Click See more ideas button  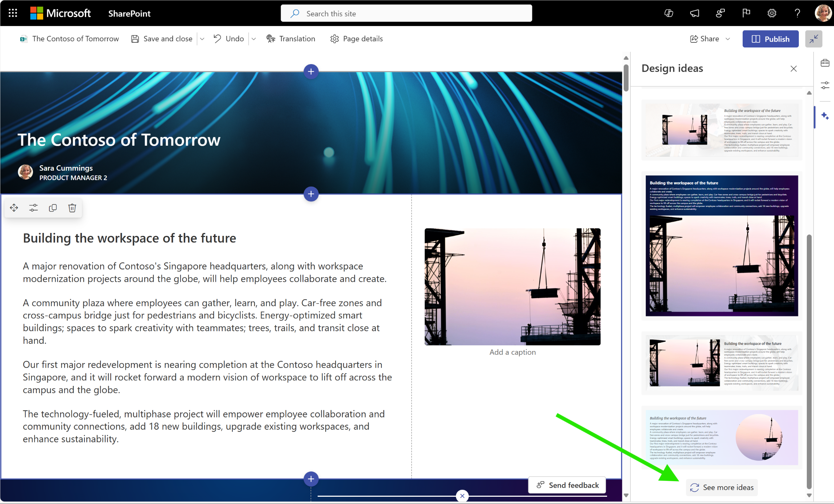722,487
